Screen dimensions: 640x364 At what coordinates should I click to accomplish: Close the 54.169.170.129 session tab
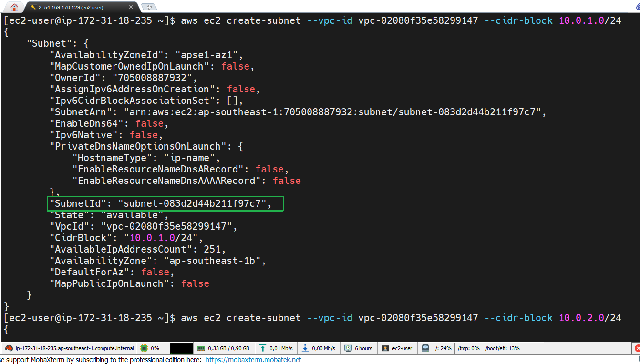coord(132,7)
